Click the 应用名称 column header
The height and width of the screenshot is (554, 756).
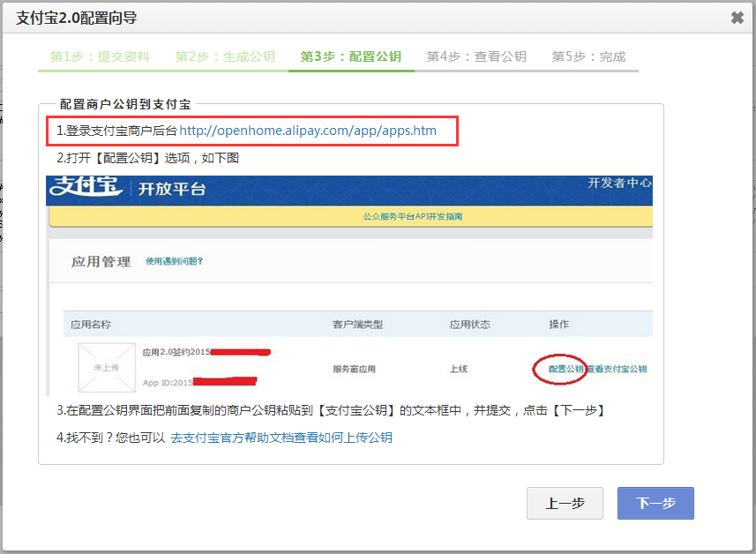91,325
